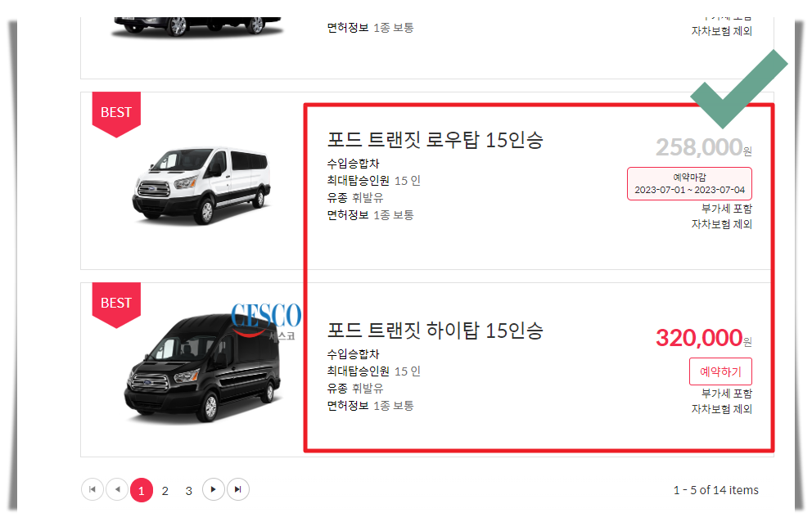Click the white Ford Transit van image
812x531 pixels.
(201, 185)
